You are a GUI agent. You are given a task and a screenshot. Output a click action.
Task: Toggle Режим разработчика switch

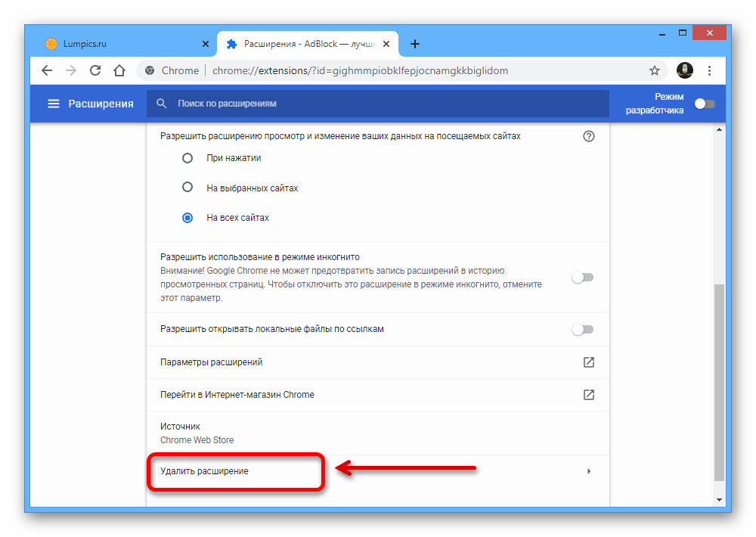(705, 104)
